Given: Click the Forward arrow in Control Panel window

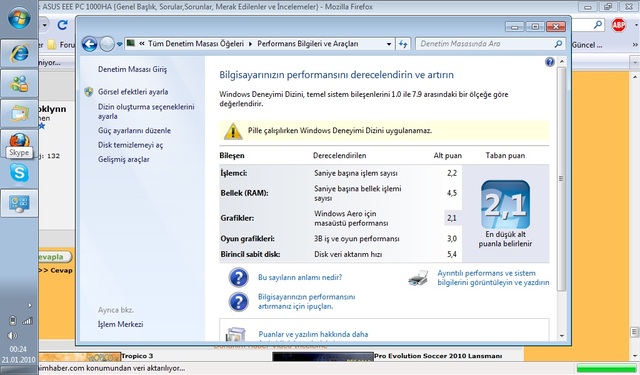Looking at the screenshot, I should (107, 44).
